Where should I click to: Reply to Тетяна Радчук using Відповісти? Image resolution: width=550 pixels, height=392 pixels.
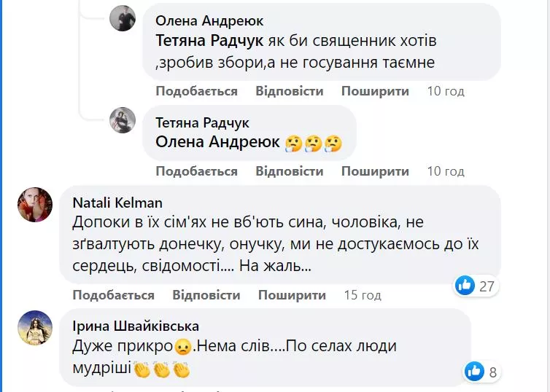(x=289, y=171)
